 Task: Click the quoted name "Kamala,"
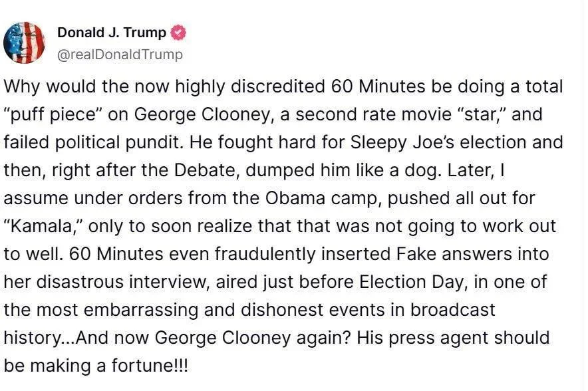(43, 226)
